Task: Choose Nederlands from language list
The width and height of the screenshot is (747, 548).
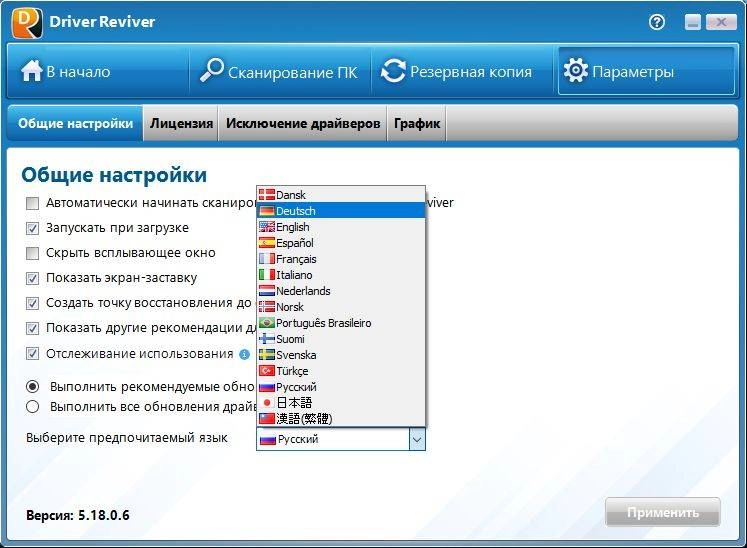Action: point(341,291)
